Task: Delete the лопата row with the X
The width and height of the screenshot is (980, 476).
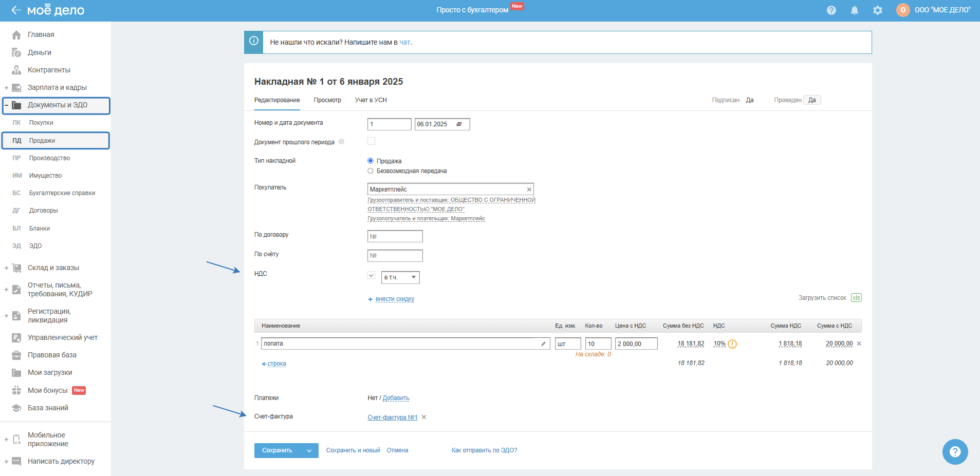Action: [859, 344]
